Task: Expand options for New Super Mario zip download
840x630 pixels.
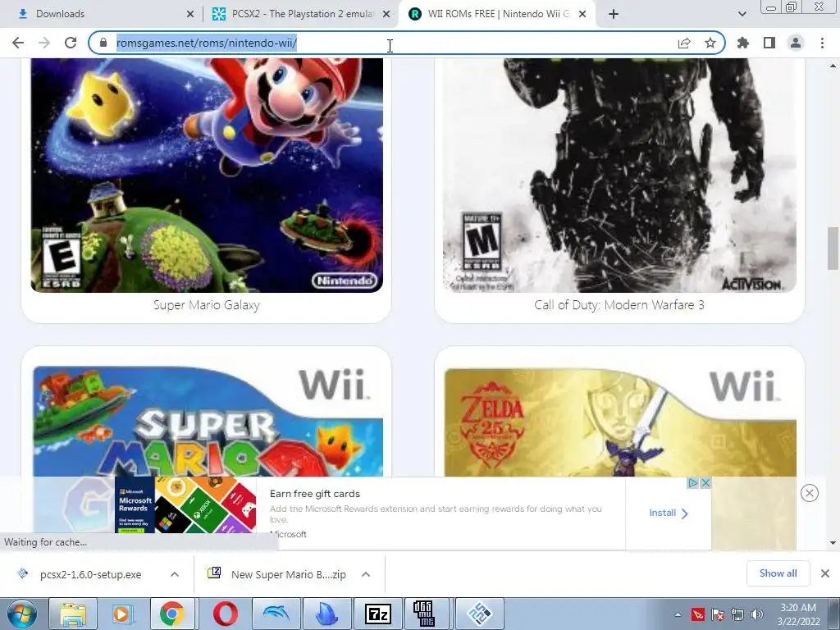Action: 366,574
